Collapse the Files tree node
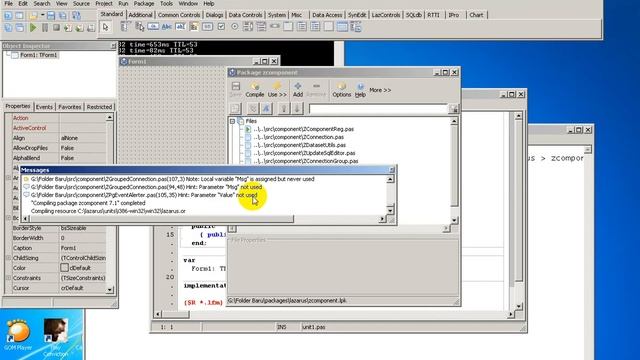 [x=232, y=121]
